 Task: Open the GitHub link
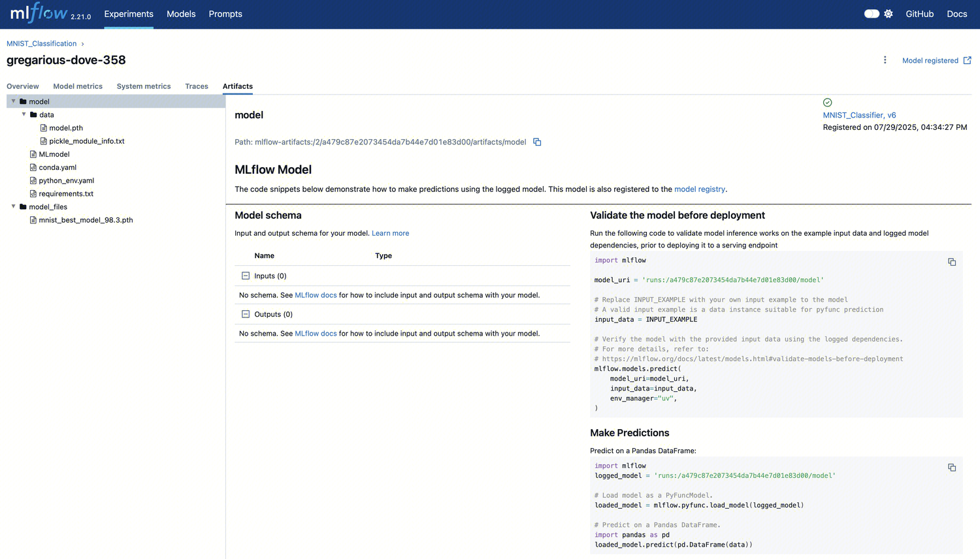click(919, 14)
